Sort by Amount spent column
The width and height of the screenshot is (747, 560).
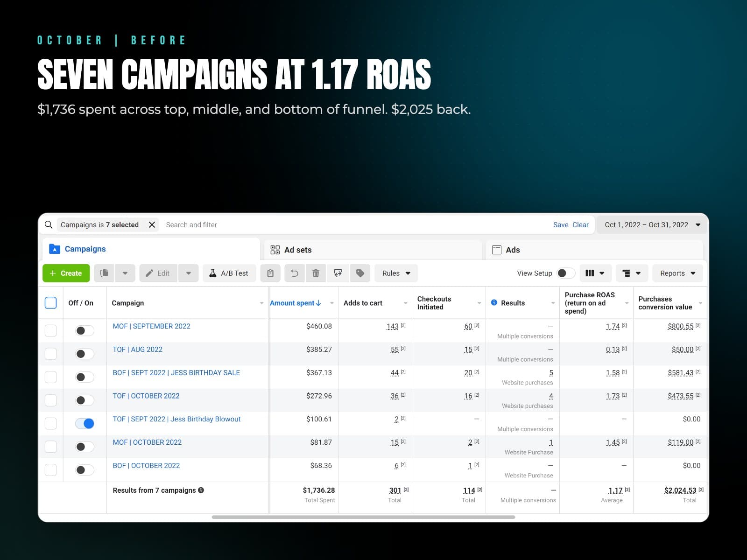[x=296, y=303]
